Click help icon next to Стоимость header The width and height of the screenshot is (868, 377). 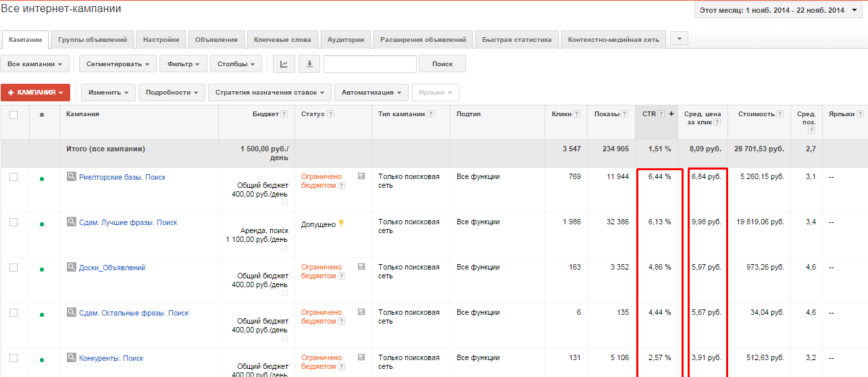(x=780, y=114)
